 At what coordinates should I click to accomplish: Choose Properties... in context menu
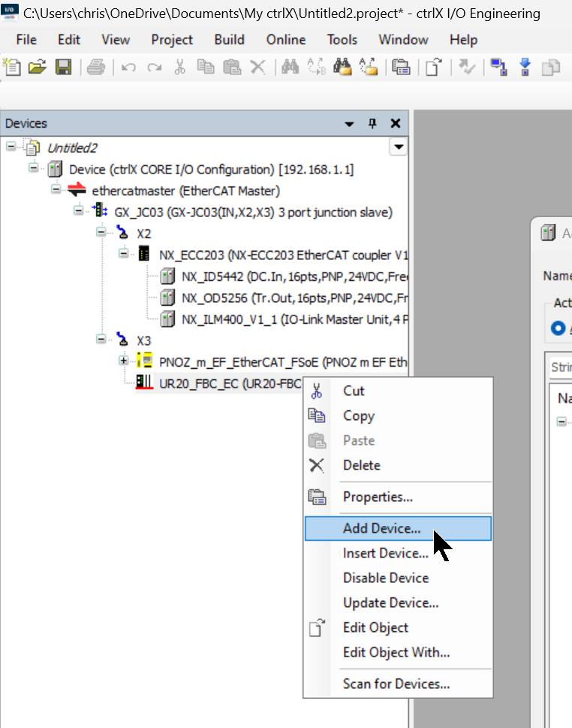click(398, 497)
